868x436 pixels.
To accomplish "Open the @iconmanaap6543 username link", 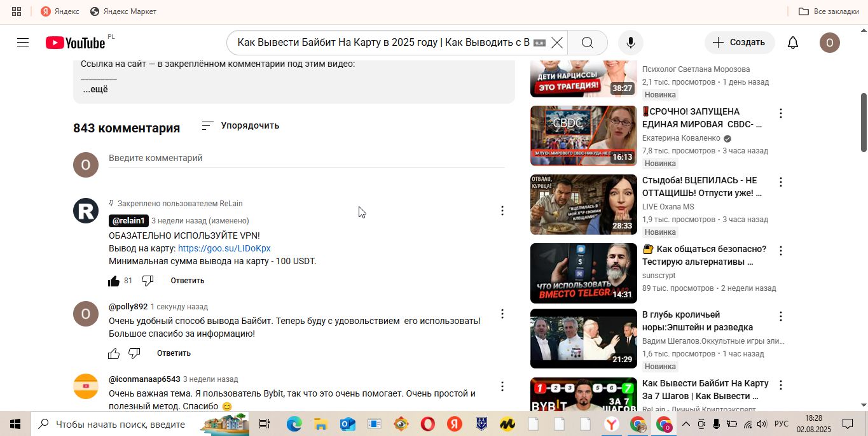I will pyautogui.click(x=144, y=379).
